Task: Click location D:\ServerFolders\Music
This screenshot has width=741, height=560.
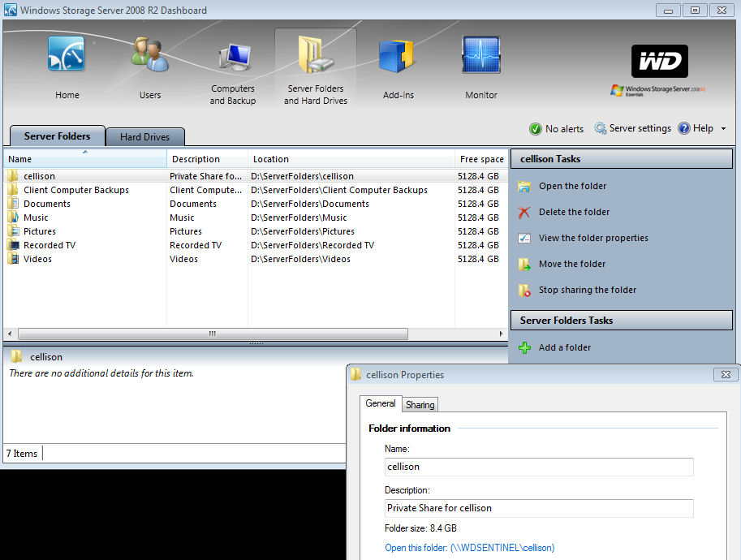Action: (x=299, y=218)
